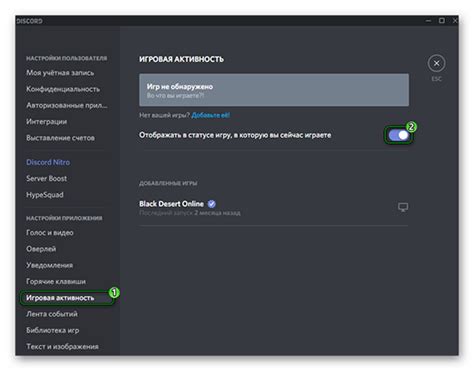Click verified badge next to Black Desert Online
Image resolution: width=474 pixels, height=371 pixels.
pyautogui.click(x=212, y=204)
